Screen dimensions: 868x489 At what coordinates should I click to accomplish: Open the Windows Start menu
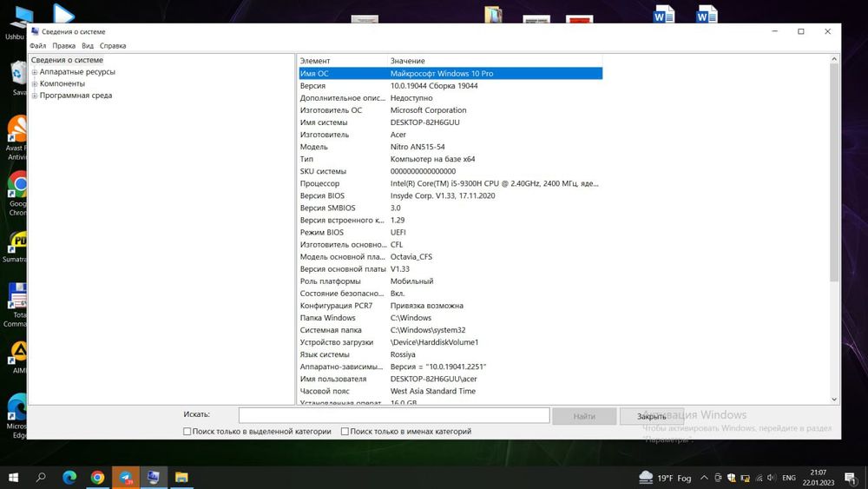pyautogui.click(x=13, y=478)
